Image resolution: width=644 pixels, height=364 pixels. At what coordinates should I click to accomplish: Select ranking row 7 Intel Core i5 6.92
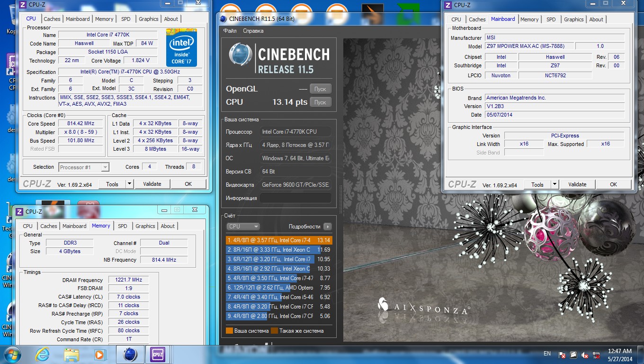coord(279,297)
